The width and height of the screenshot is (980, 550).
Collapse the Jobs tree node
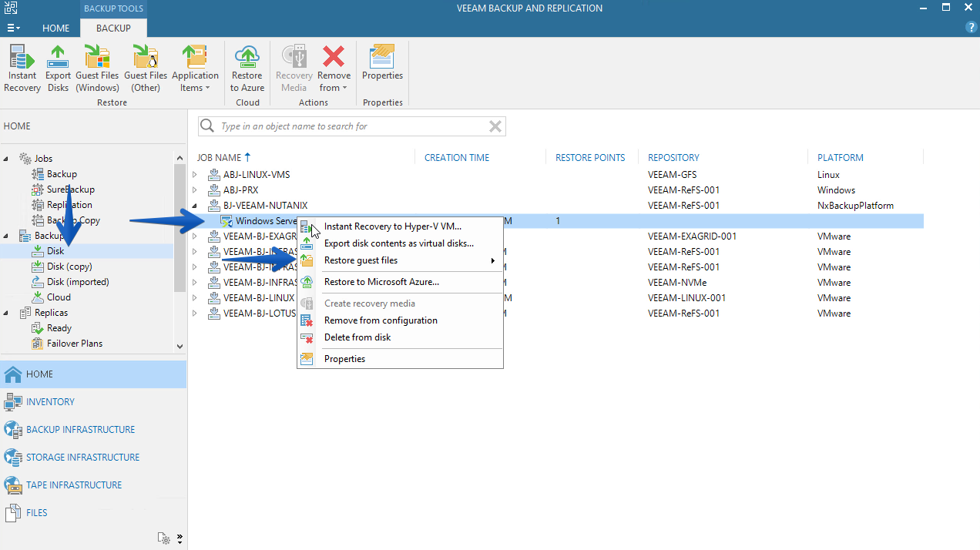(x=7, y=159)
